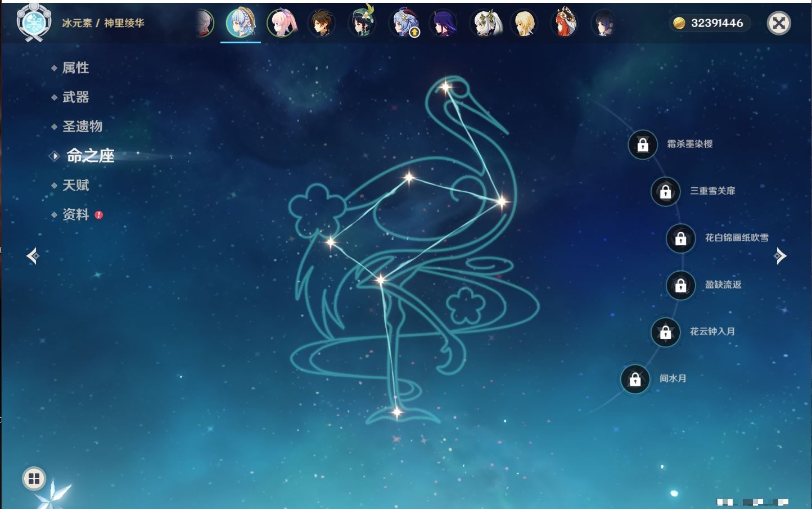Click the 冰元素 / 神里绫华 title text

tap(103, 23)
